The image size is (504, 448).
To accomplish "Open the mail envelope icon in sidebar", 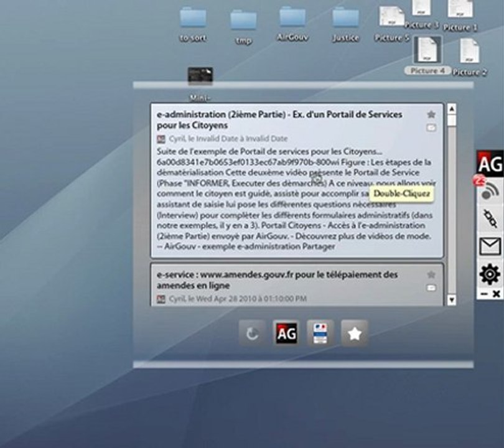I will point(490,246).
